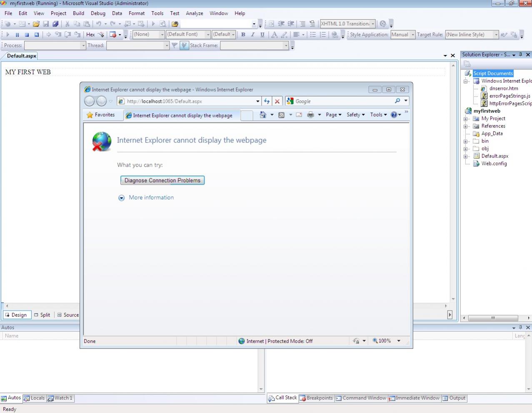Toggle Bold formatting

(x=243, y=35)
